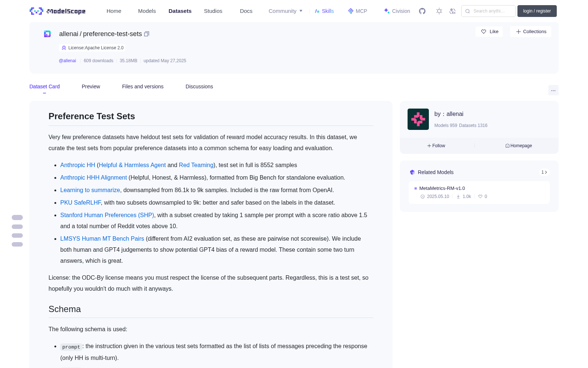Screen dimensions: 588x368
Task: Click the ModelScope logo
Action: 58,11
